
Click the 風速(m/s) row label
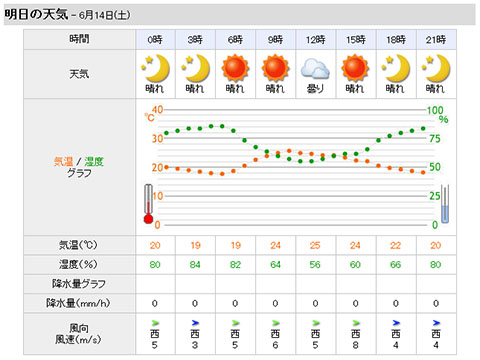coord(78,340)
